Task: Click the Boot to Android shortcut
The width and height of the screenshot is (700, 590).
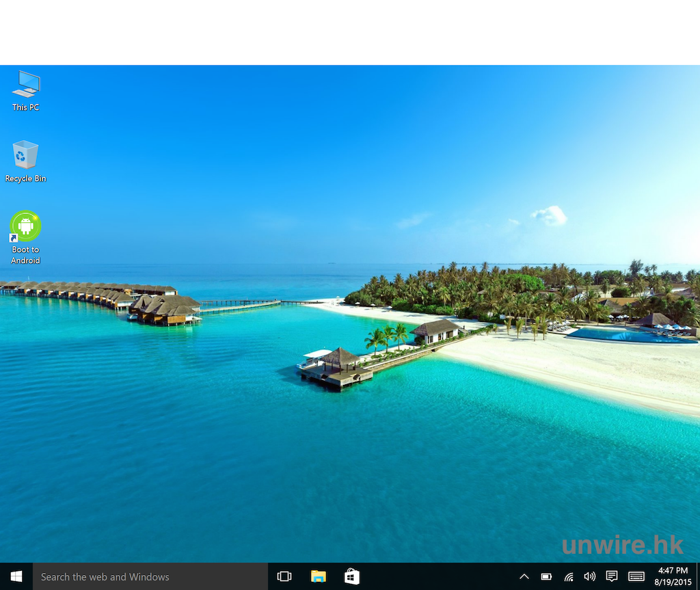Action: [26, 226]
